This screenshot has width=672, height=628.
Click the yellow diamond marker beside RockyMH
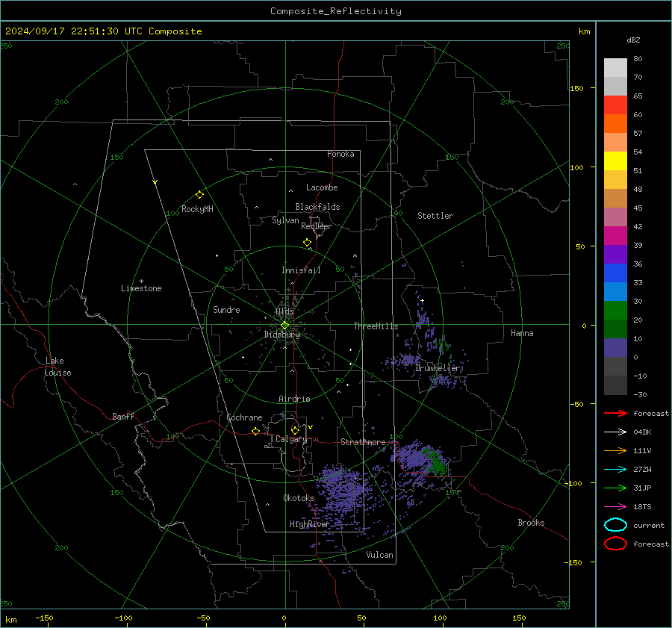pyautogui.click(x=199, y=195)
